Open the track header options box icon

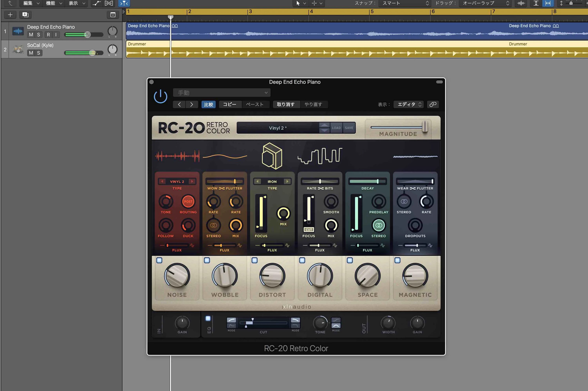pyautogui.click(x=113, y=15)
